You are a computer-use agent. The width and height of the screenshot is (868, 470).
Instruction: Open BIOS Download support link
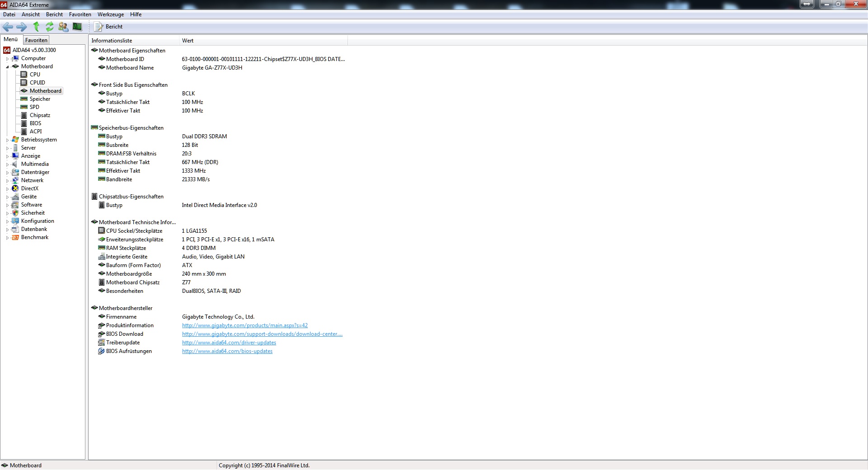point(262,334)
